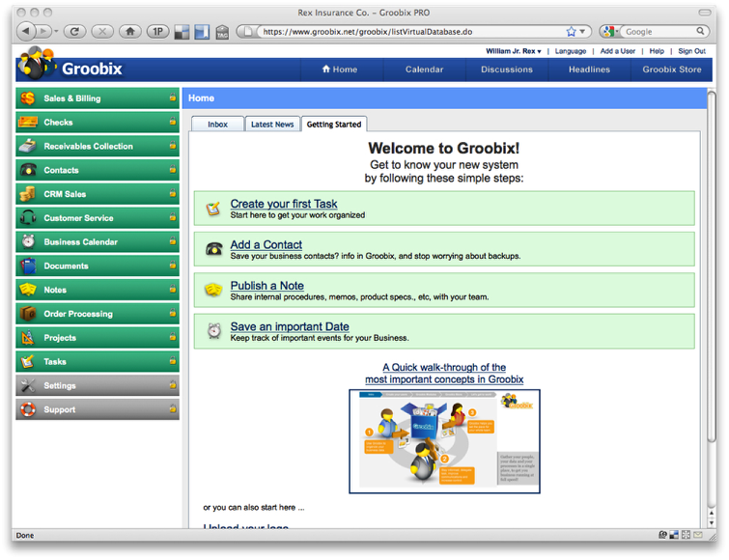729x560 pixels.
Task: Reload the page with the refresh button
Action: [x=74, y=32]
